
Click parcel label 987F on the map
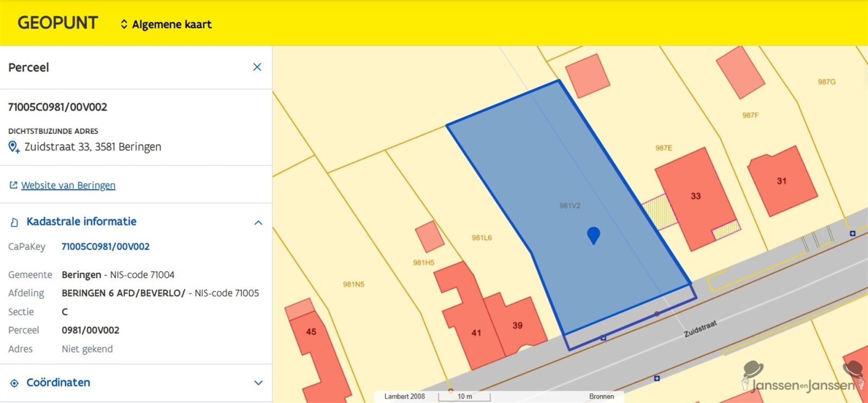click(x=750, y=115)
